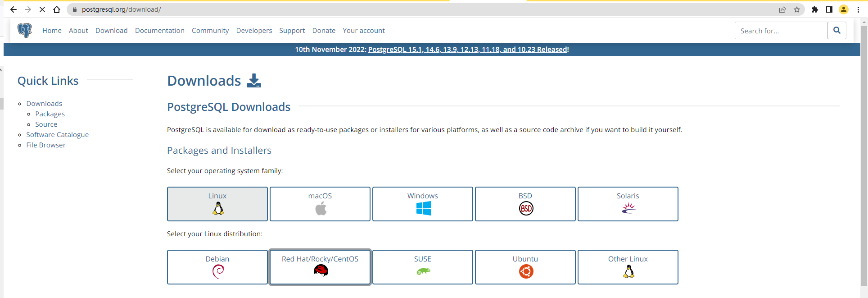Image resolution: width=868 pixels, height=298 pixels.
Task: Open the Documentation menu item
Action: tap(160, 31)
